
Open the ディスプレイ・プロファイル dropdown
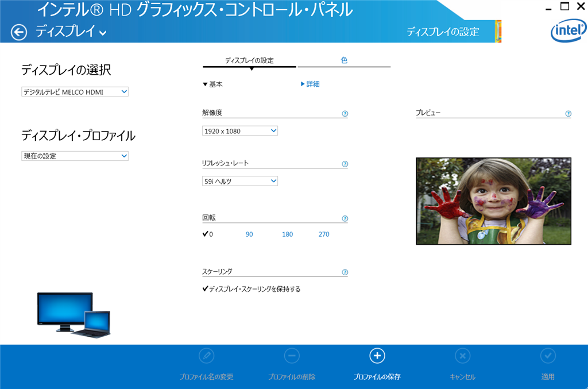click(75, 156)
